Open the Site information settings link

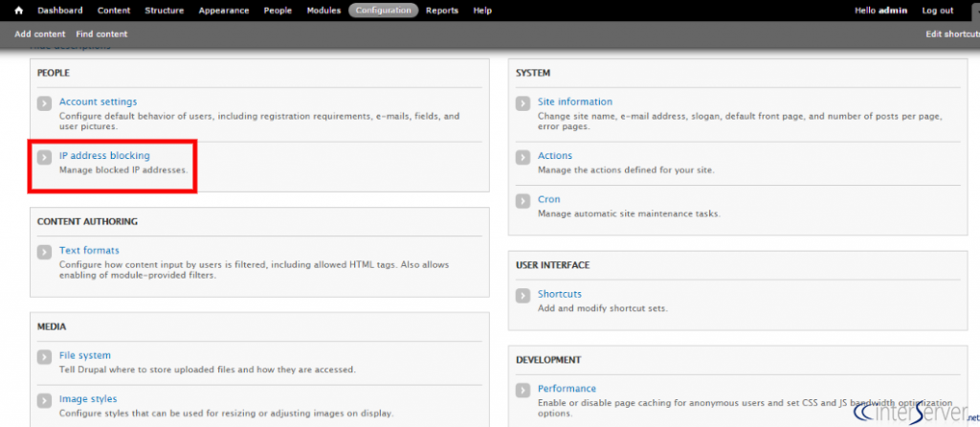point(575,101)
